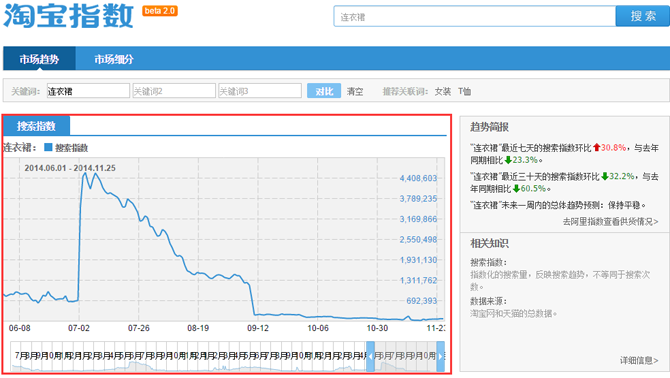Click the 关键词2 input field
670x378 pixels.
click(174, 91)
